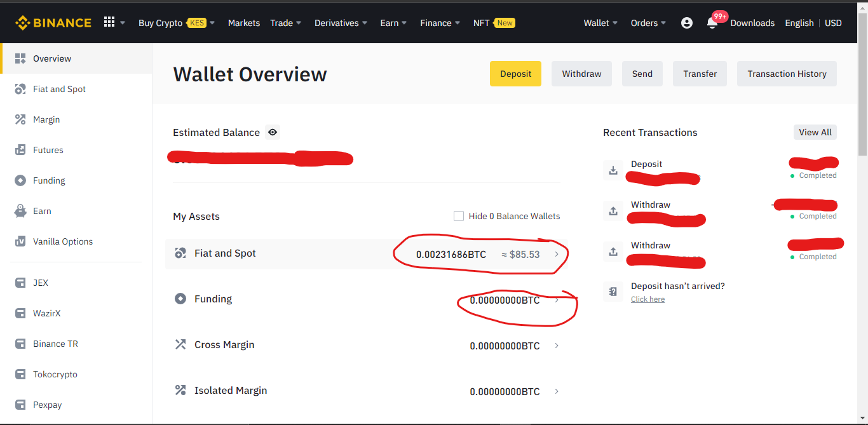This screenshot has width=868, height=425.
Task: Check the Hide 0 Balance Wallets checkbox
Action: [459, 216]
